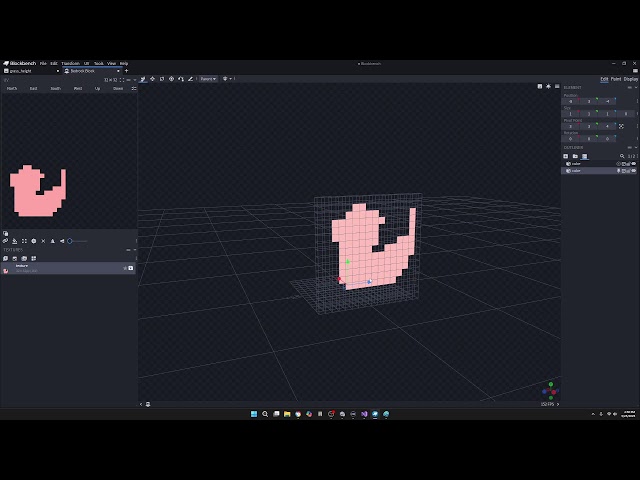This screenshot has height=480, width=640.
Task: Select the texture entry in Textures list
Action: (69, 268)
